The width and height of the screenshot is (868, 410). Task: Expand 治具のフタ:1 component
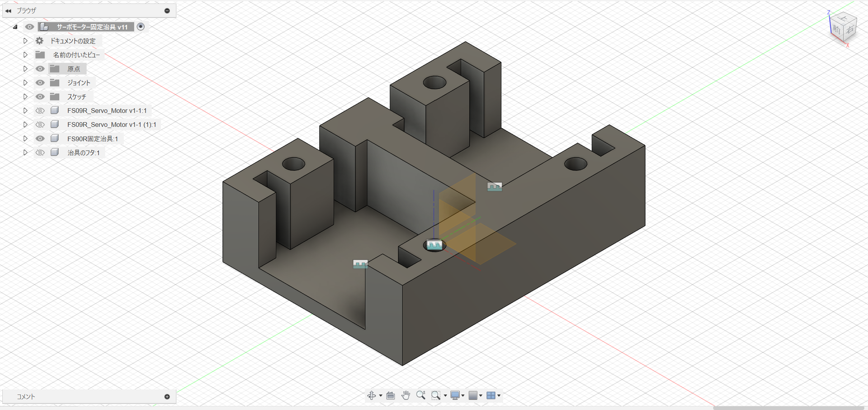pos(25,153)
